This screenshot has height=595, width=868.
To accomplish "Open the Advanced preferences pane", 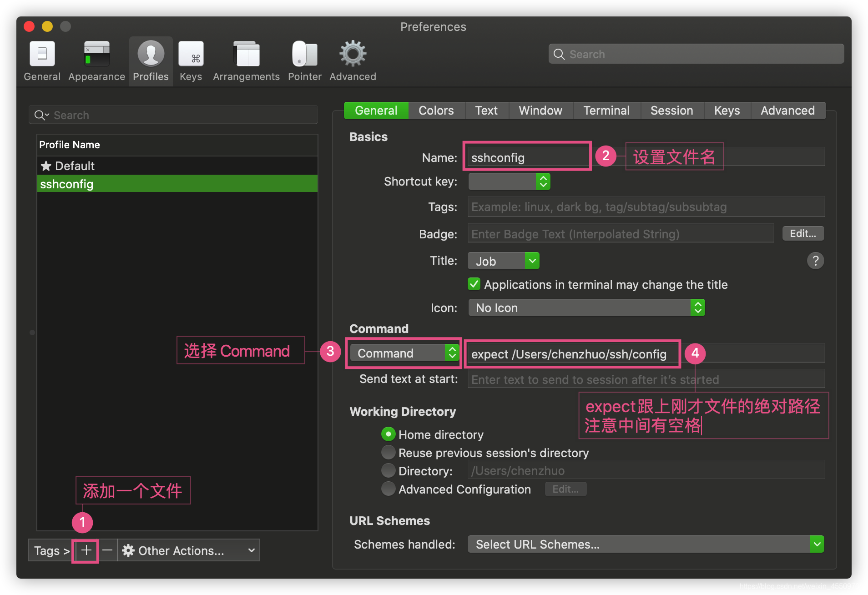I will (353, 61).
